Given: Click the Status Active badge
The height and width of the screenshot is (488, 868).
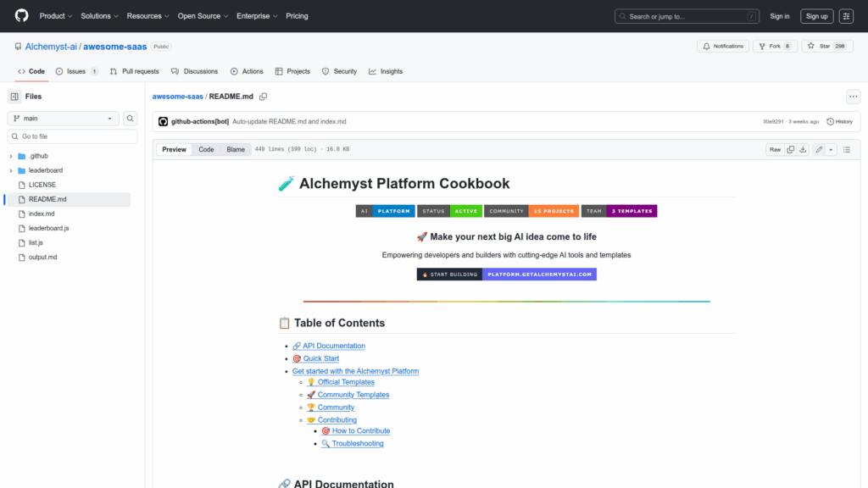Looking at the screenshot, I should pyautogui.click(x=449, y=211).
